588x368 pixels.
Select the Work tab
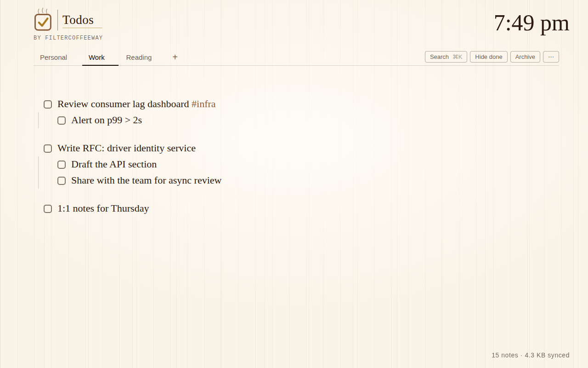click(97, 57)
